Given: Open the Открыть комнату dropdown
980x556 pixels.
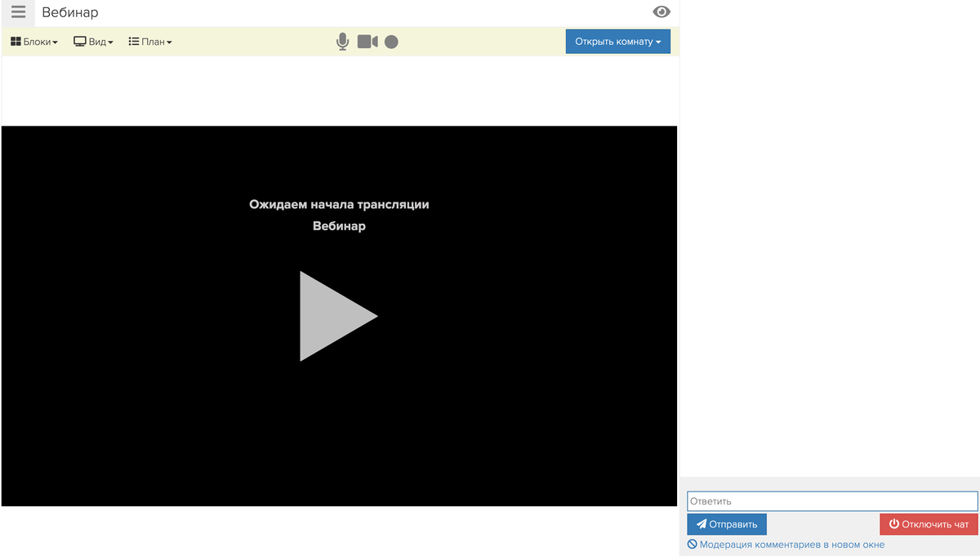Looking at the screenshot, I should pos(618,42).
